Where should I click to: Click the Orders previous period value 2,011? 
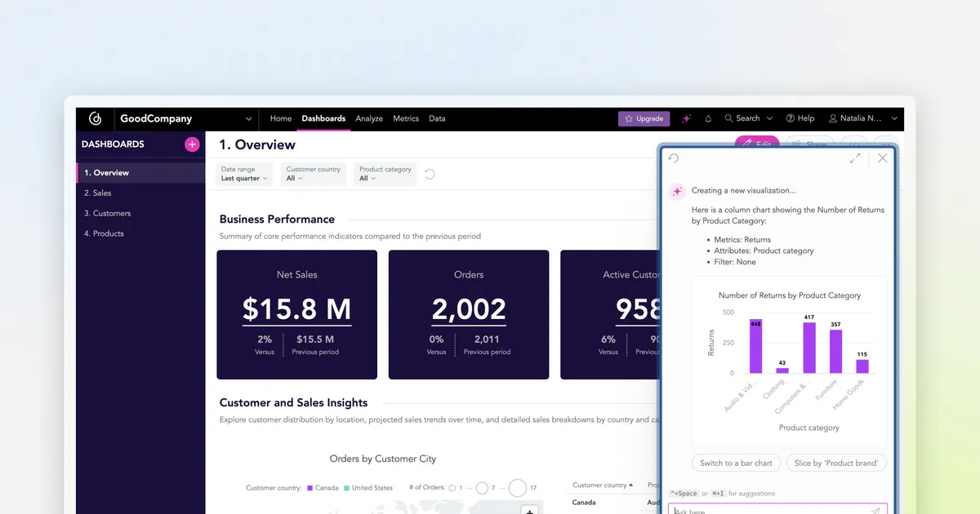[x=487, y=339]
